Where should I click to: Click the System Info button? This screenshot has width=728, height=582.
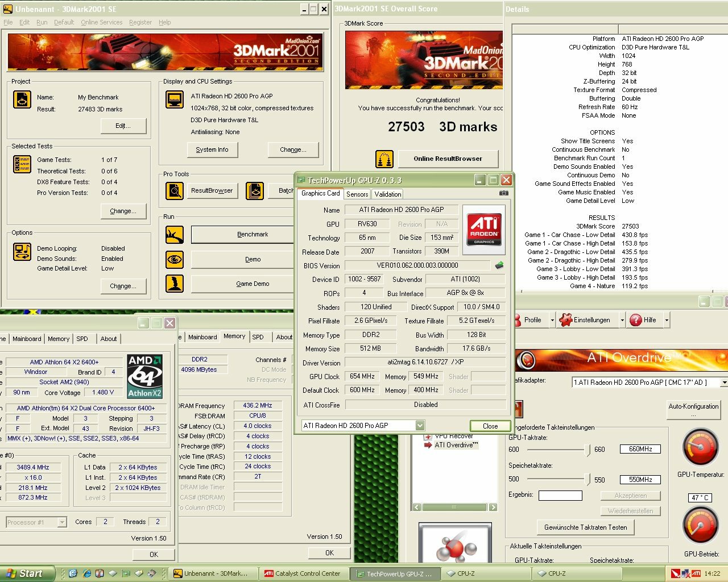click(x=212, y=149)
